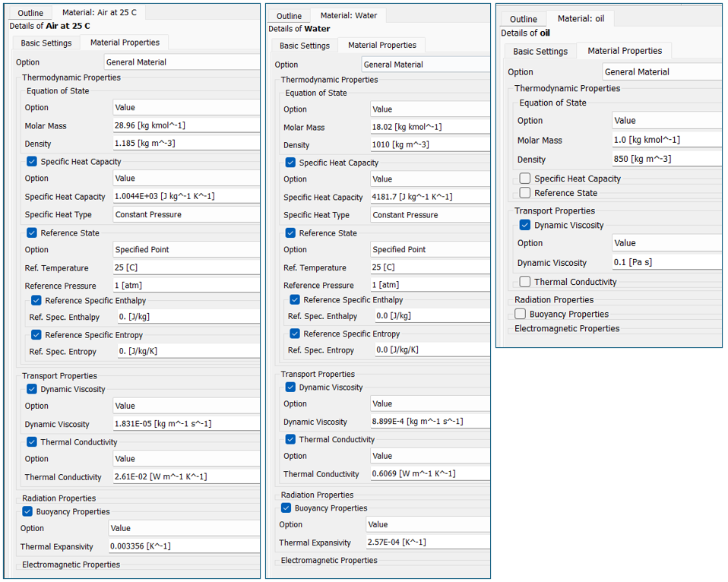This screenshot has width=728, height=582.
Task: Open the Outline tab in Air panel
Action: (x=31, y=13)
